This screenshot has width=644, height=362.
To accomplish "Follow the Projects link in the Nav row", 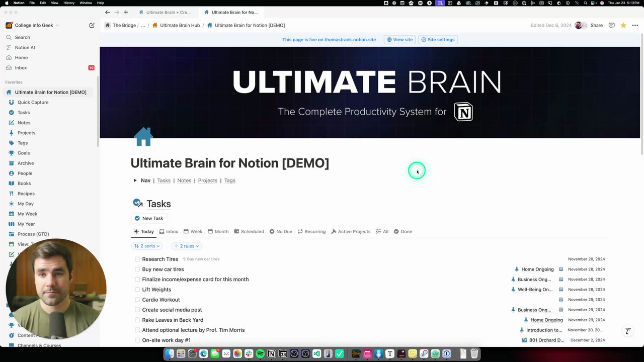I will [208, 180].
